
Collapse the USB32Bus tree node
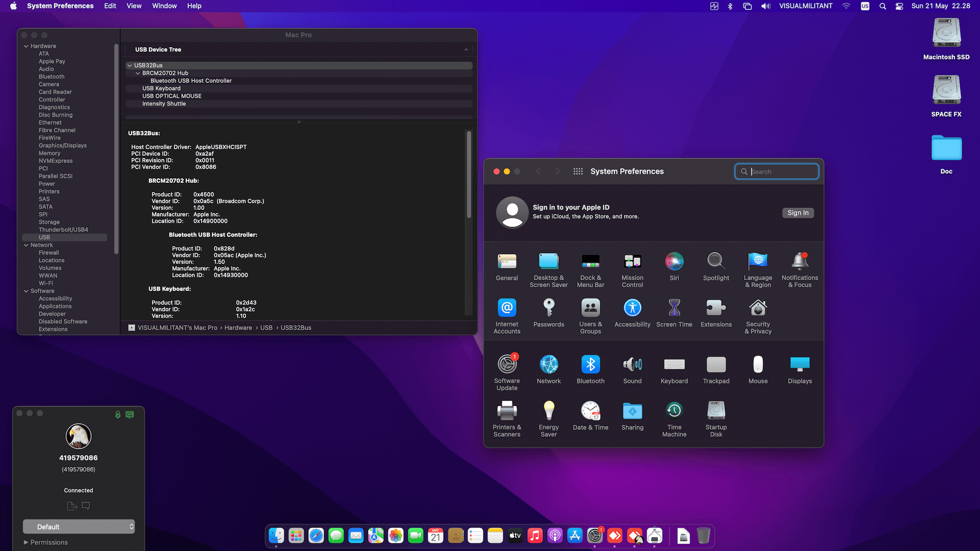(130, 65)
